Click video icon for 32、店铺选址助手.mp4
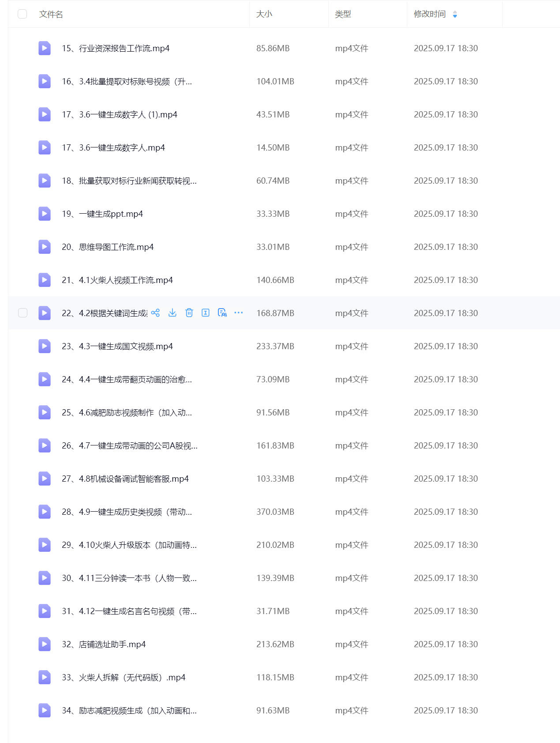Image resolution: width=560 pixels, height=743 pixels. click(x=45, y=644)
